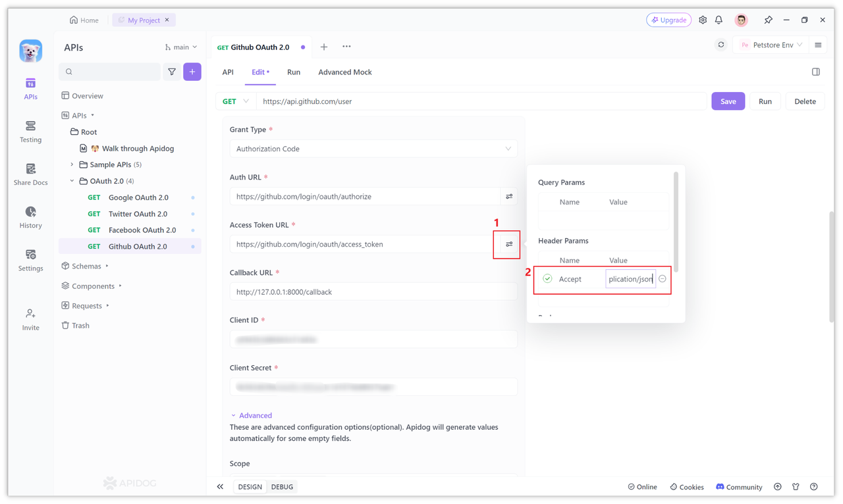Click the page vertical scrollbar
The image size is (843, 504).
pyautogui.click(x=831, y=266)
